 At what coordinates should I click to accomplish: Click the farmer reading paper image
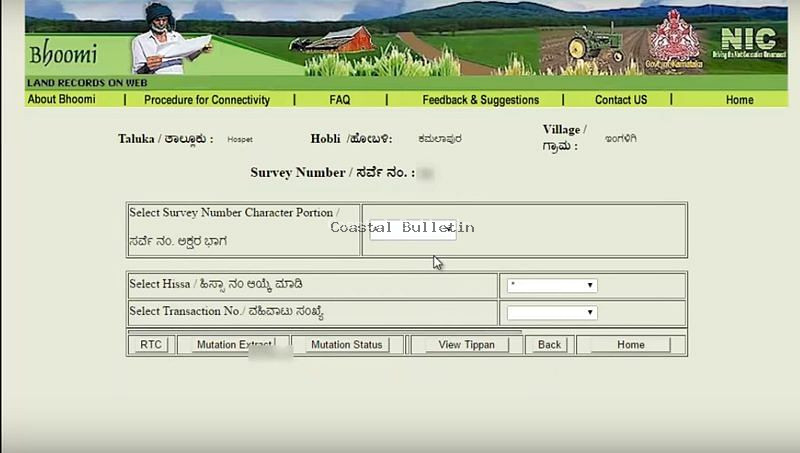[166, 40]
